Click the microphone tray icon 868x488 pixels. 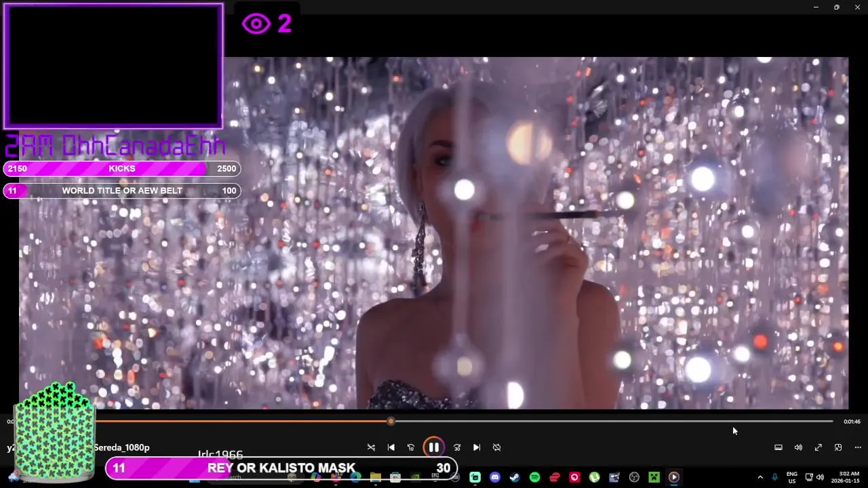click(774, 477)
